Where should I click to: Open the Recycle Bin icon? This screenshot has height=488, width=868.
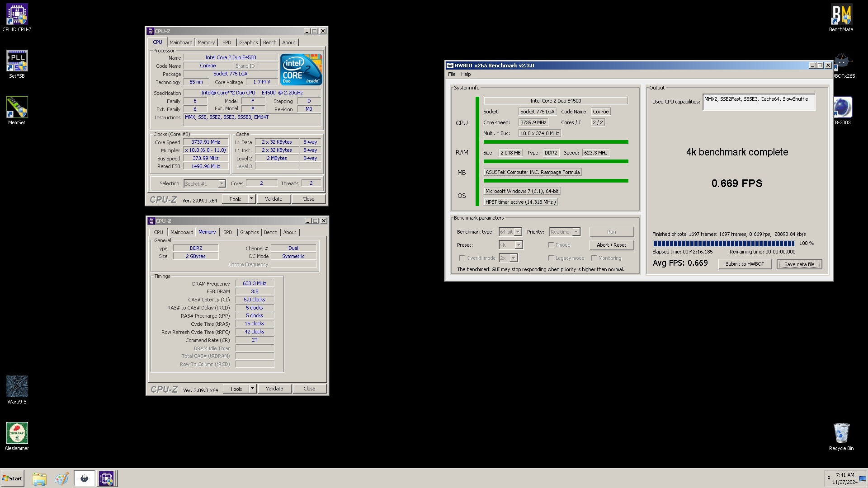pyautogui.click(x=841, y=436)
